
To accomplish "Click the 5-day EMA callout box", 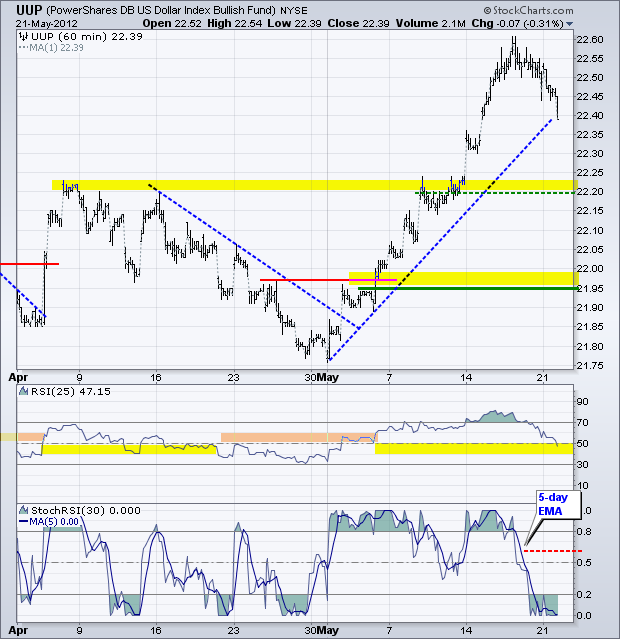I will click(x=557, y=505).
